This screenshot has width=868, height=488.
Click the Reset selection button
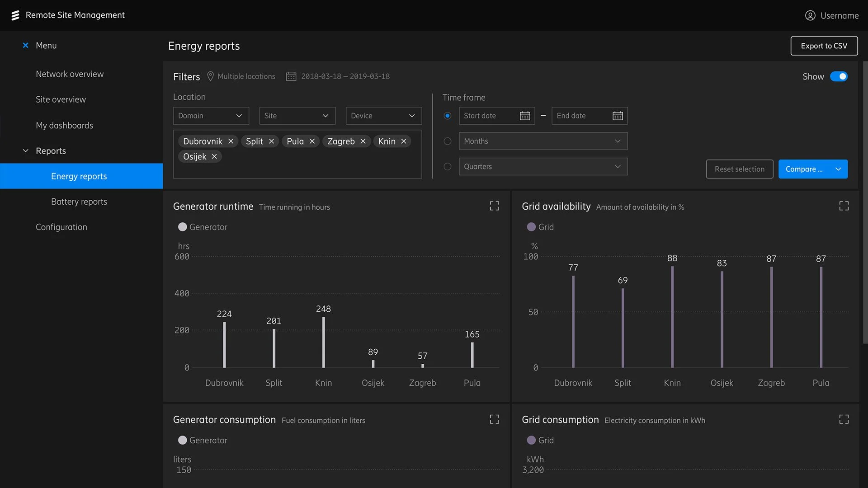739,169
